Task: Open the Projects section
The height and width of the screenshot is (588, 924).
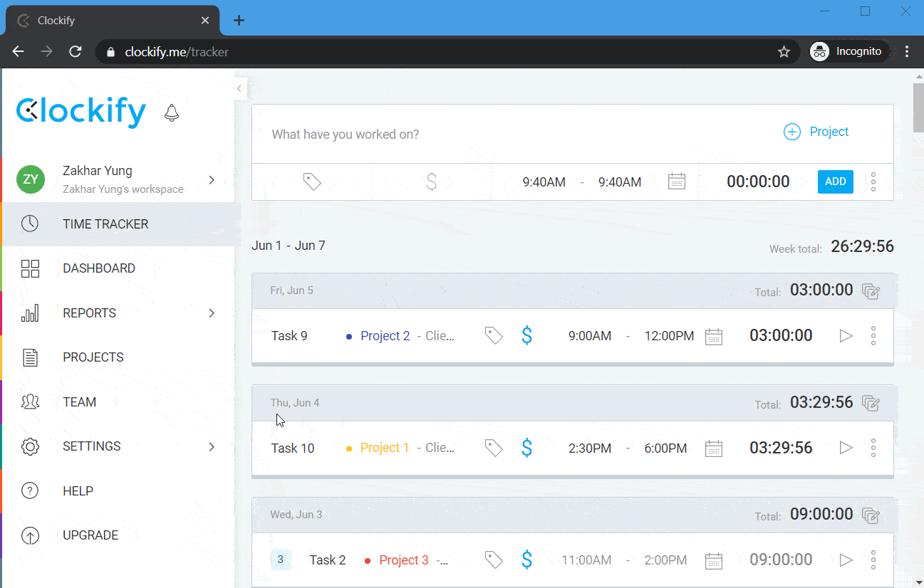Action: (93, 357)
